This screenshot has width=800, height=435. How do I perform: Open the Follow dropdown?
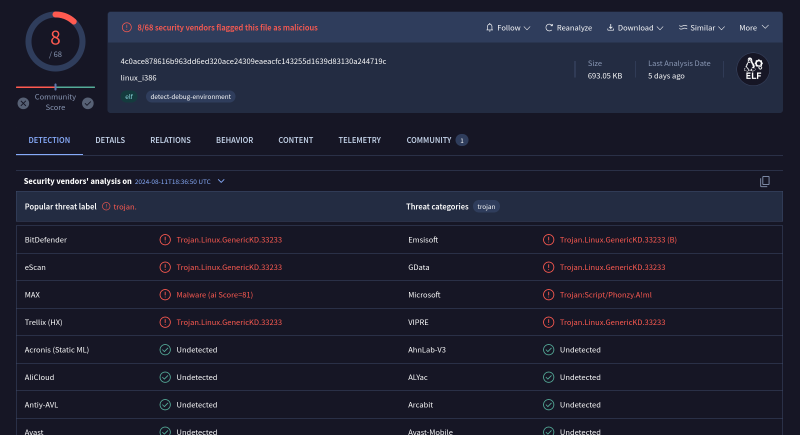(x=507, y=27)
